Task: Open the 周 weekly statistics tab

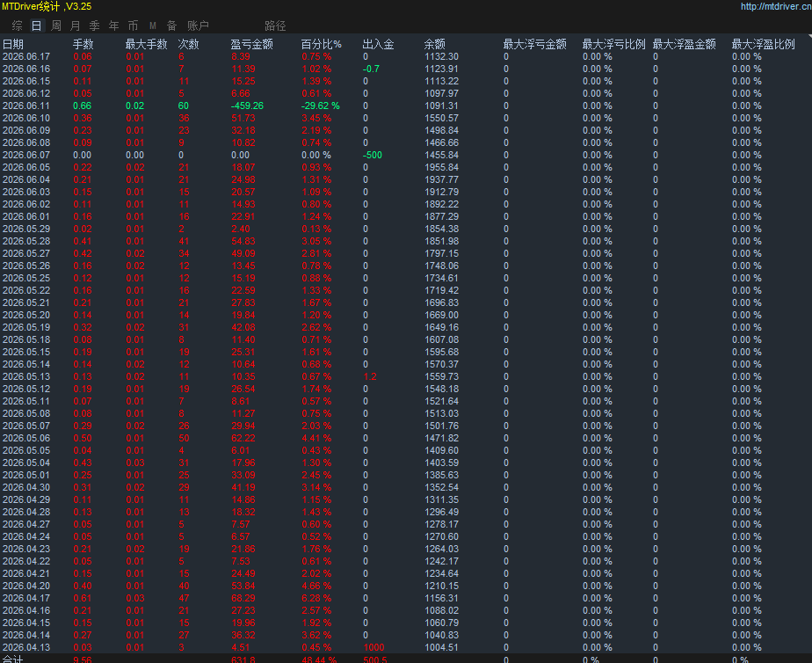Action: coord(56,25)
